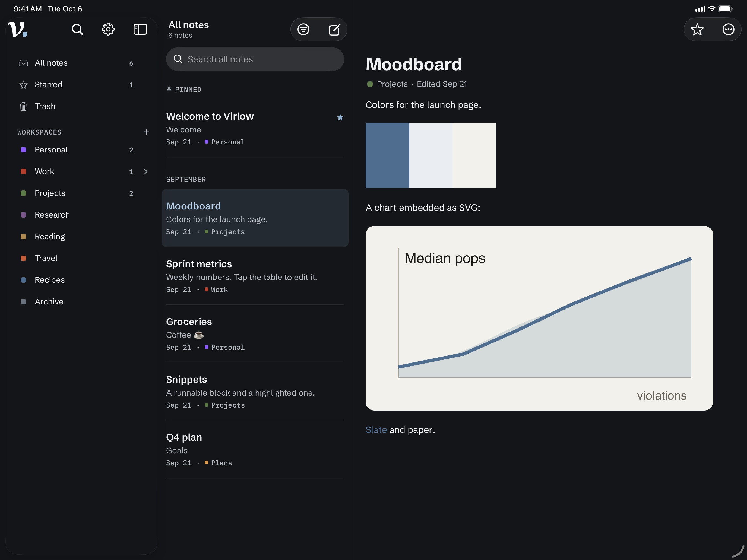Screen dimensions: 747x560
Task: Select the Personal workspace
Action: tap(81, 149)
